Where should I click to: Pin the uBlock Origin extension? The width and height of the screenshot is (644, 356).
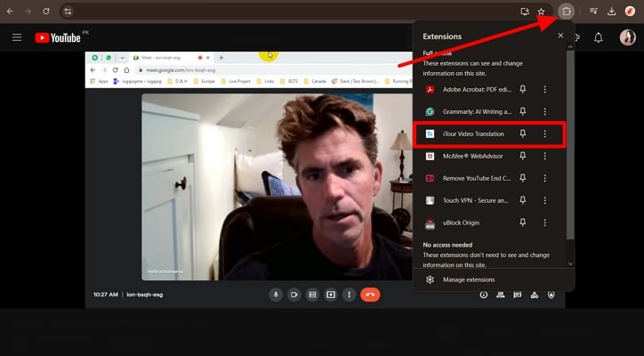coord(523,222)
